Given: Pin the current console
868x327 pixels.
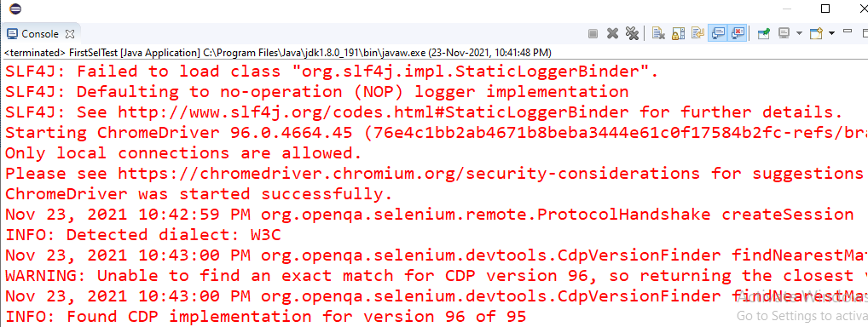Looking at the screenshot, I should pos(765,34).
